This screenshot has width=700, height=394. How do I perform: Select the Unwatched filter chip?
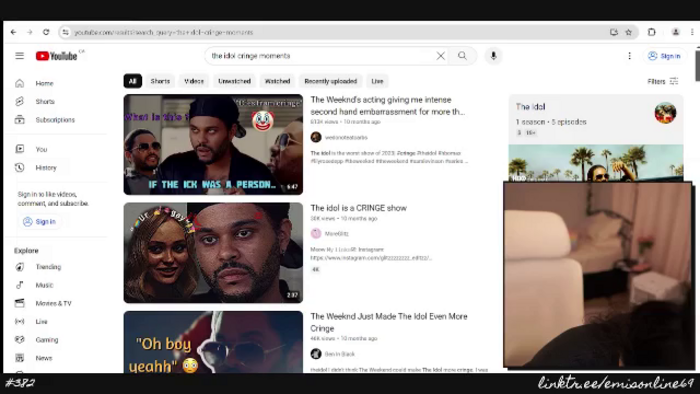point(234,81)
